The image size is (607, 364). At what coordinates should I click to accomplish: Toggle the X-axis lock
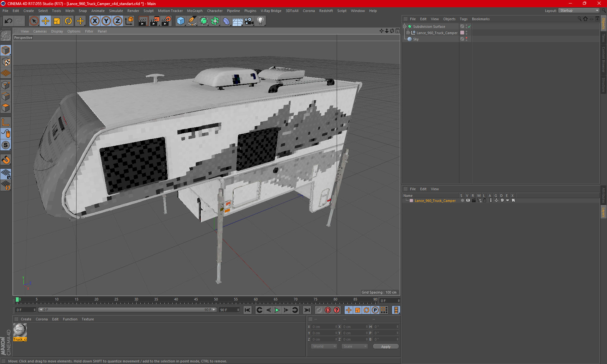click(95, 21)
